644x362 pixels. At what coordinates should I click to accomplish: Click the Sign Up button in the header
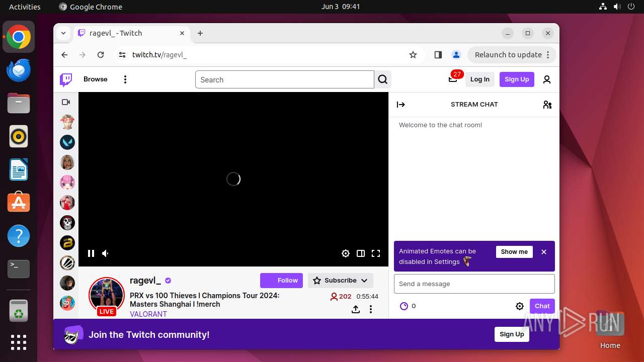[x=517, y=79]
